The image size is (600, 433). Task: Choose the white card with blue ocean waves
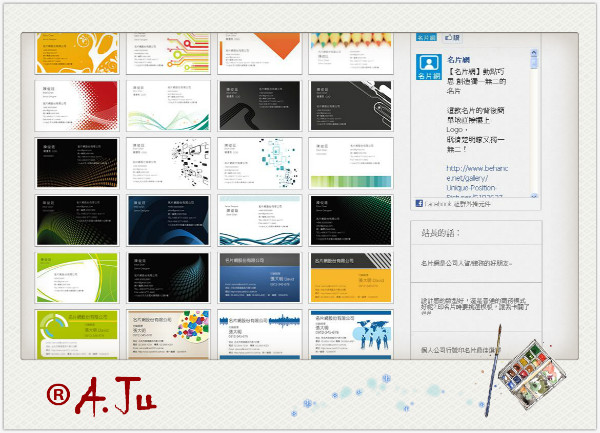click(x=259, y=220)
